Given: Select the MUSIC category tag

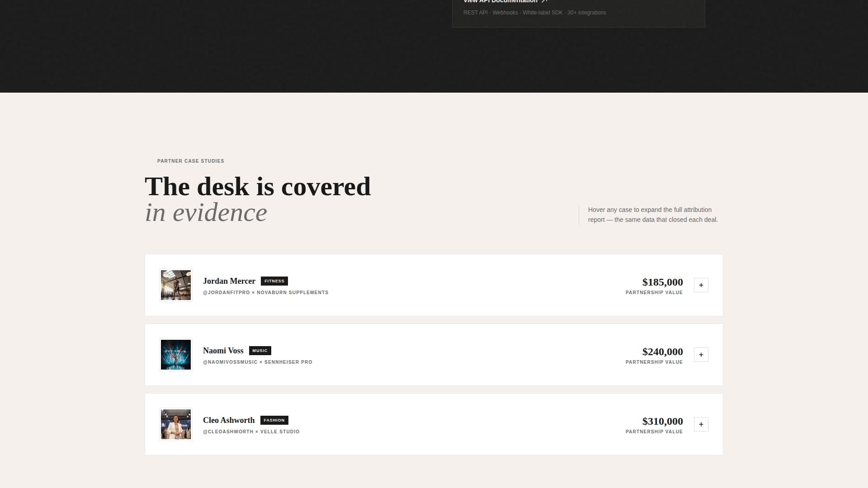Looking at the screenshot, I should (260, 351).
